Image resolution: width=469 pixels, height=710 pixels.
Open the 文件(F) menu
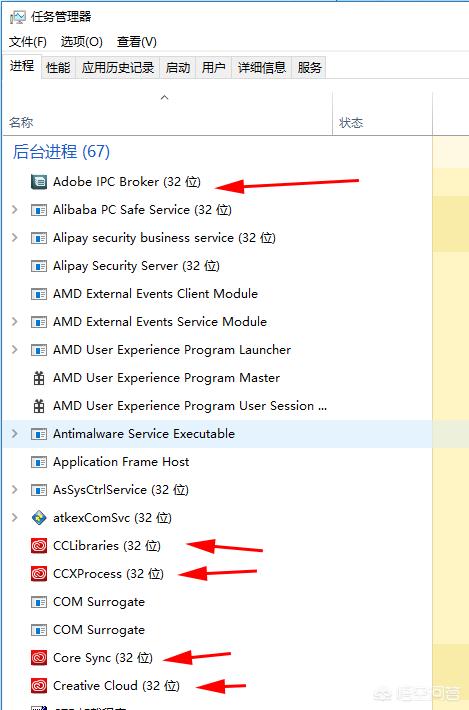click(x=28, y=42)
